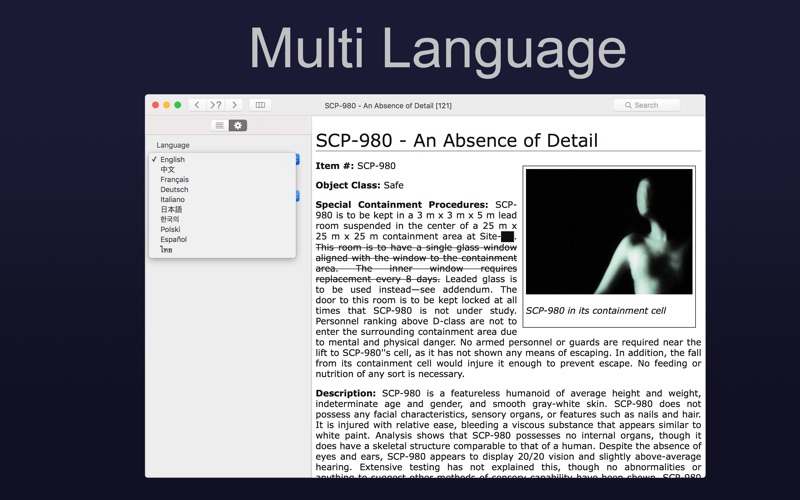Screen dimensions: 800x500
Task: Click the blacked-out Site redaction box
Action: click(x=507, y=236)
